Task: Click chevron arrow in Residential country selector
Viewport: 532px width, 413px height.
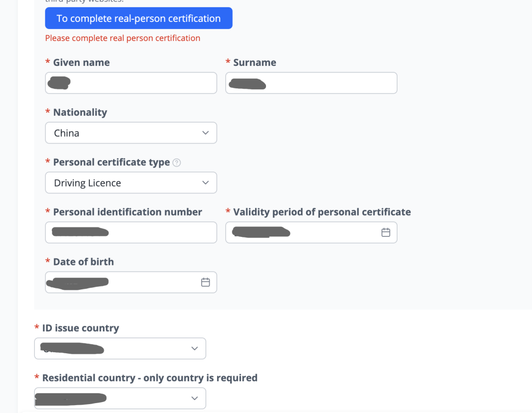Action: coord(194,398)
